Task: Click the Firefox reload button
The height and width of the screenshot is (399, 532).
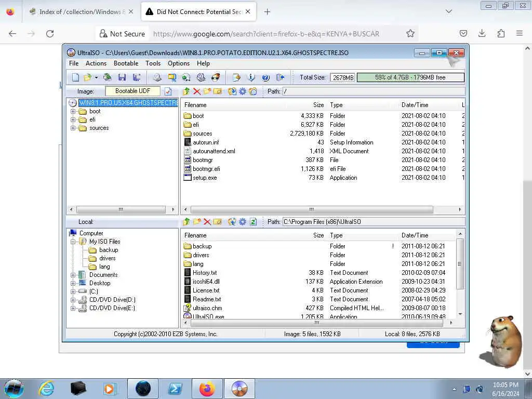Action: [x=50, y=34]
